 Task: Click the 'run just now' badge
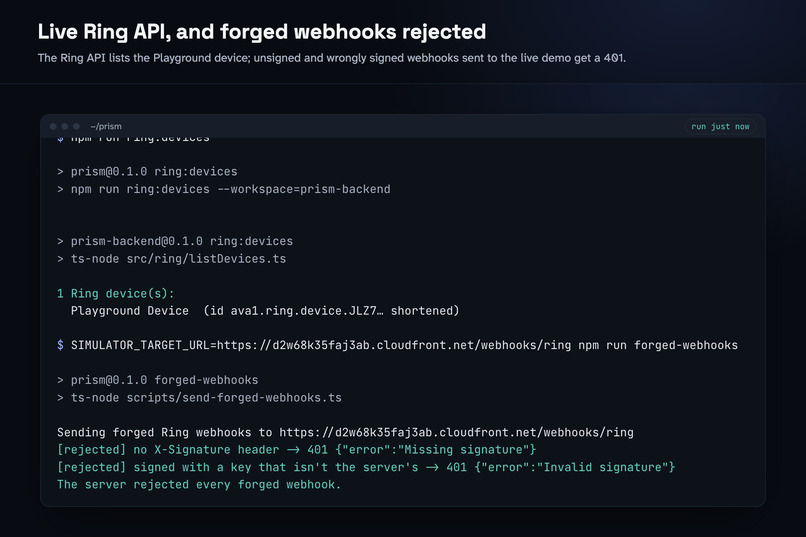click(720, 126)
